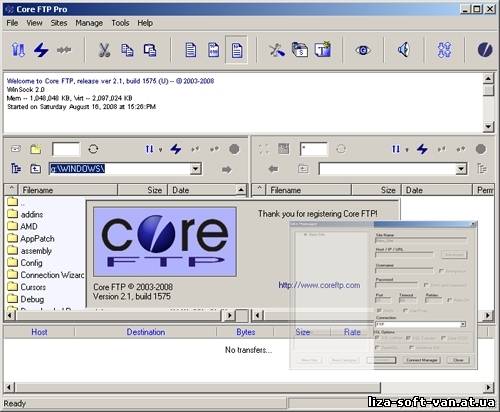Click the blue sessions arrows icon in toolbar
This screenshot has height=412, width=500.
coord(444,50)
